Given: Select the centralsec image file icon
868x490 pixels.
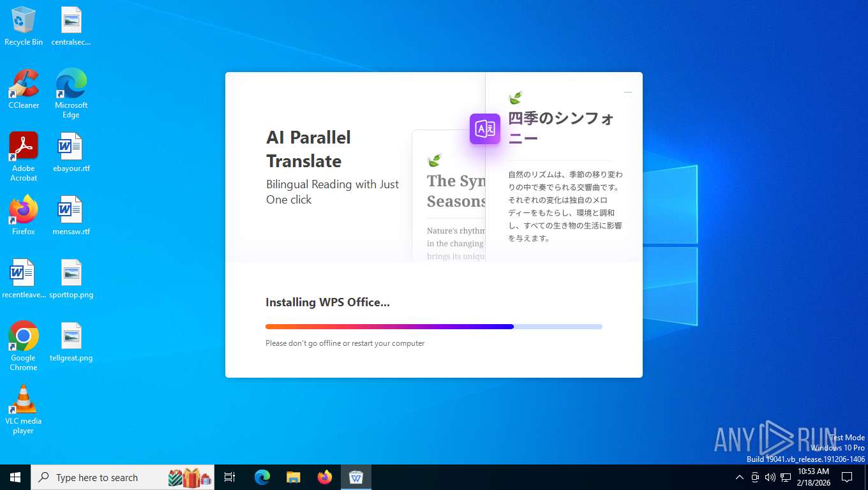Looking at the screenshot, I should point(71,26).
